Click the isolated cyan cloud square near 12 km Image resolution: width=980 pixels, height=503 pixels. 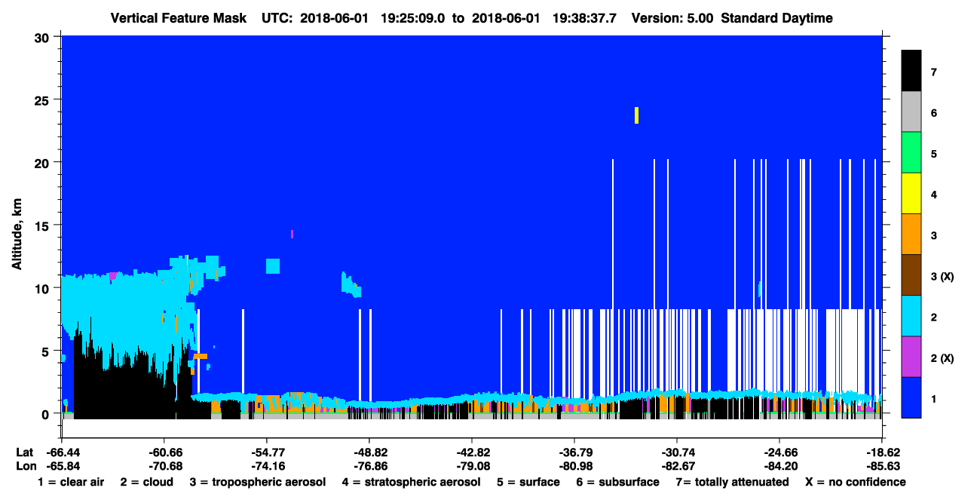click(x=273, y=266)
